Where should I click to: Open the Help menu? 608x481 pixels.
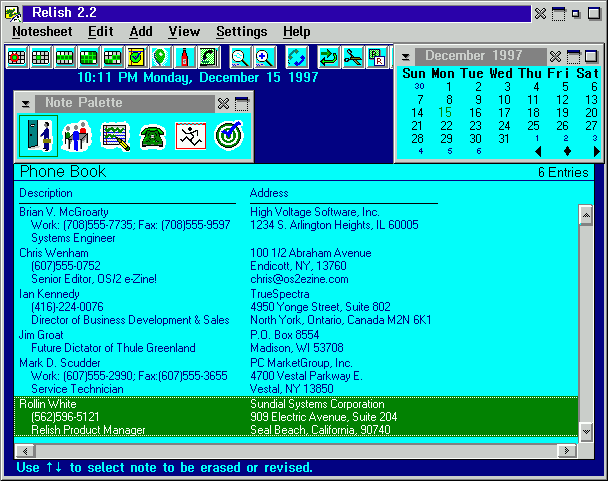pyautogui.click(x=297, y=32)
